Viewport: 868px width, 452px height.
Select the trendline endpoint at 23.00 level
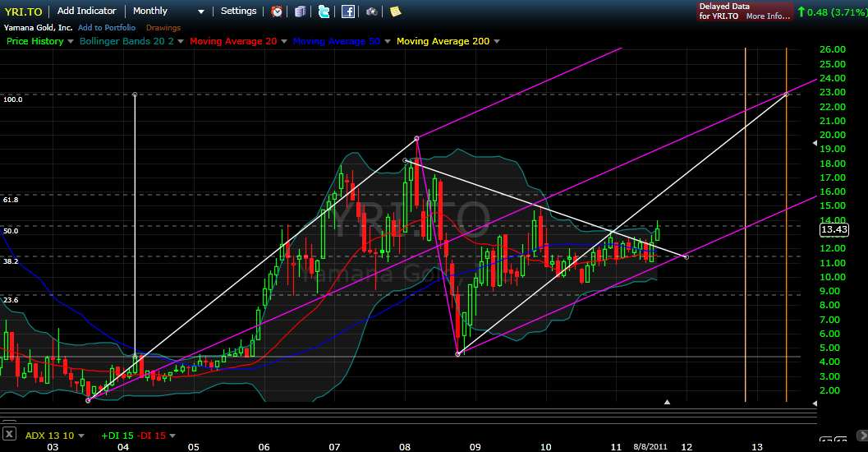tap(786, 95)
